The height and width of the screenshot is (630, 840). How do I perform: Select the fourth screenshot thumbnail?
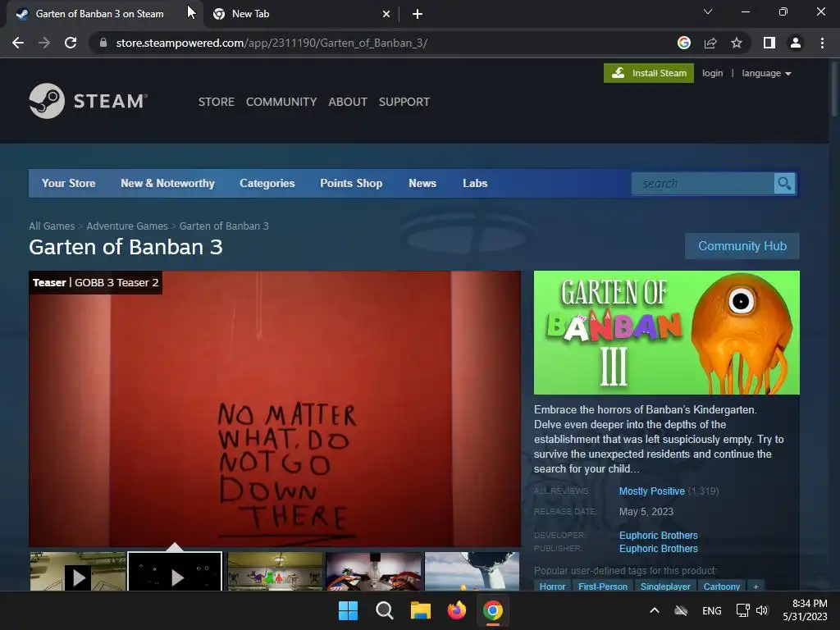point(373,572)
